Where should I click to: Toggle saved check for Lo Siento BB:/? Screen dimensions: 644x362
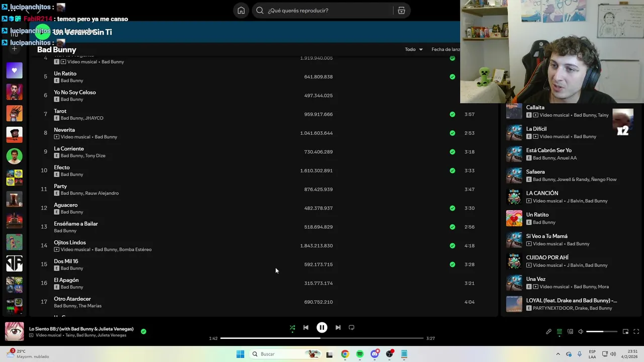pos(143,331)
